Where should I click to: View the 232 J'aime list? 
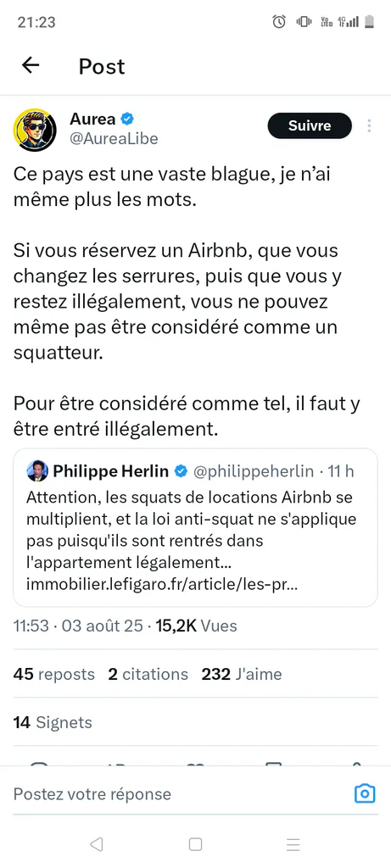(242, 674)
